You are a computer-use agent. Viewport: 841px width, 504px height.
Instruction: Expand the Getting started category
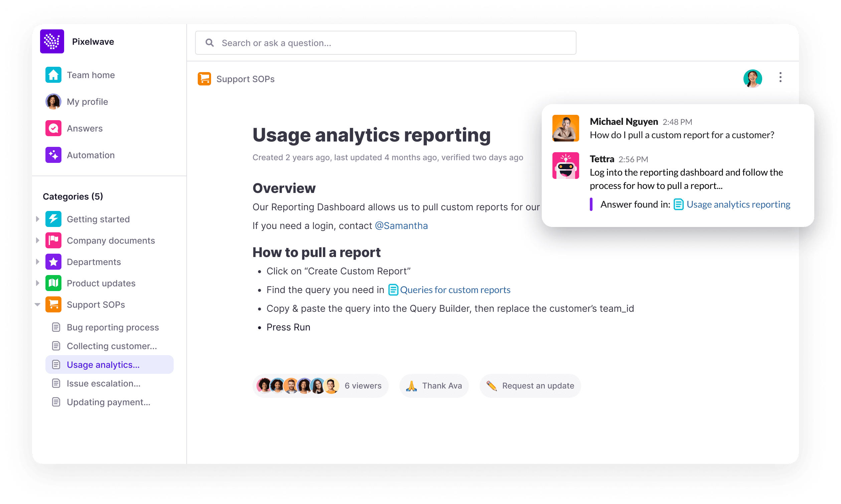(37, 219)
